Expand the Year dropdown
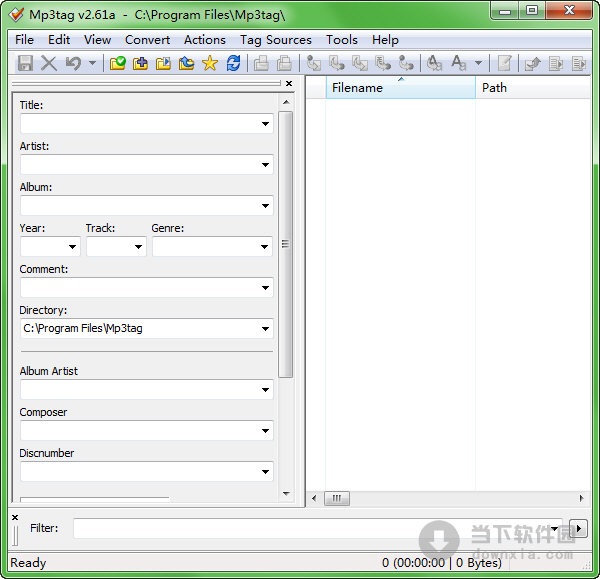600x579 pixels. 72,246
